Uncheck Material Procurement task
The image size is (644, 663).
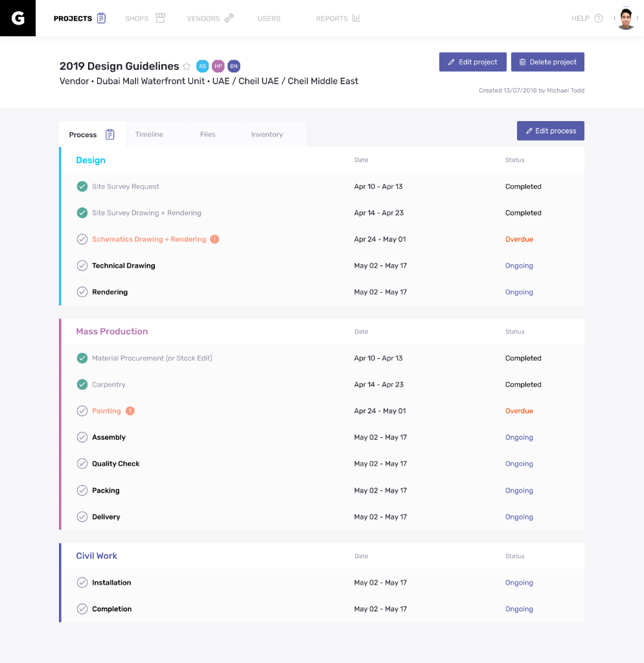(x=82, y=358)
